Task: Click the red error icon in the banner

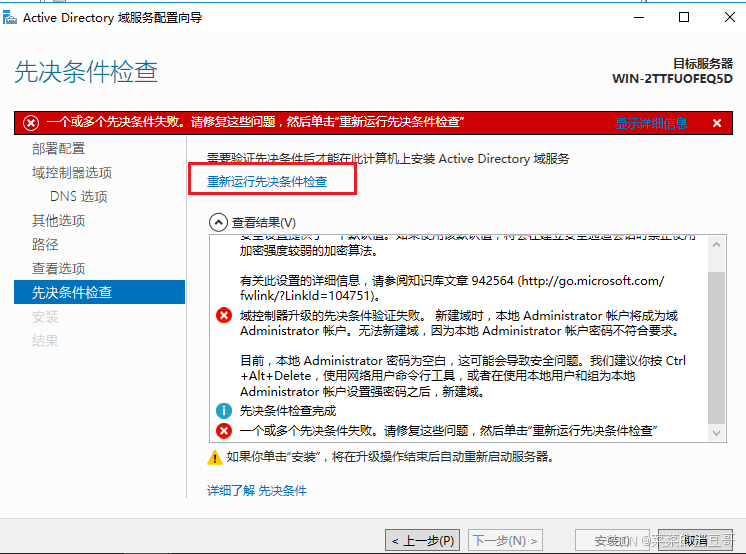Action: [31, 123]
